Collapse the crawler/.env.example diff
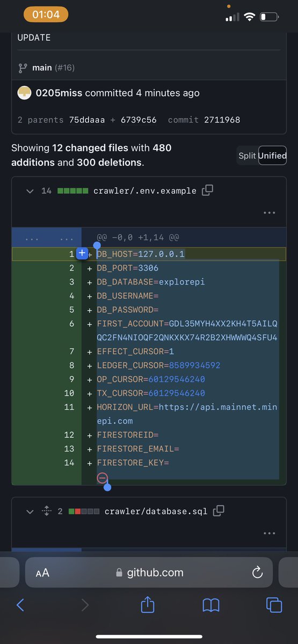298x644 pixels. 30,191
